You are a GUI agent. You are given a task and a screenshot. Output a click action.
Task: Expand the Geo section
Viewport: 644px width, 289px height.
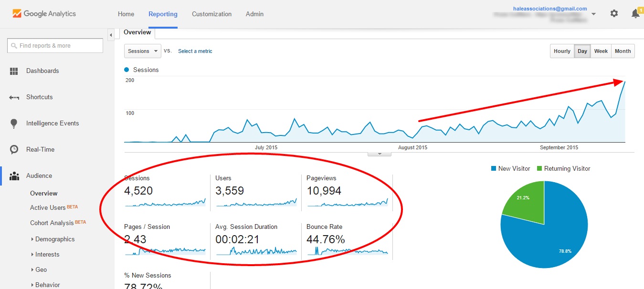coord(41,270)
